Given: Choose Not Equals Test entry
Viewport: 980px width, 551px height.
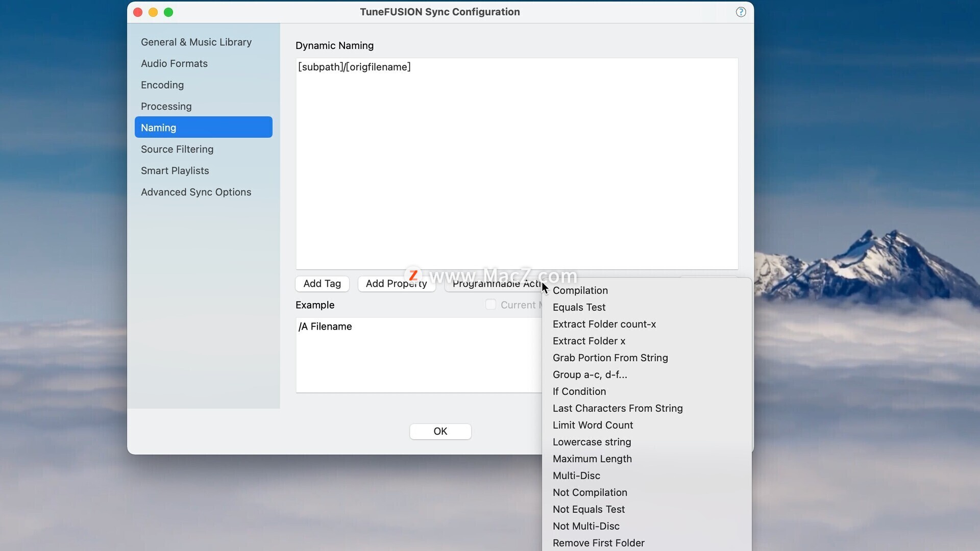Looking at the screenshot, I should [647, 510].
